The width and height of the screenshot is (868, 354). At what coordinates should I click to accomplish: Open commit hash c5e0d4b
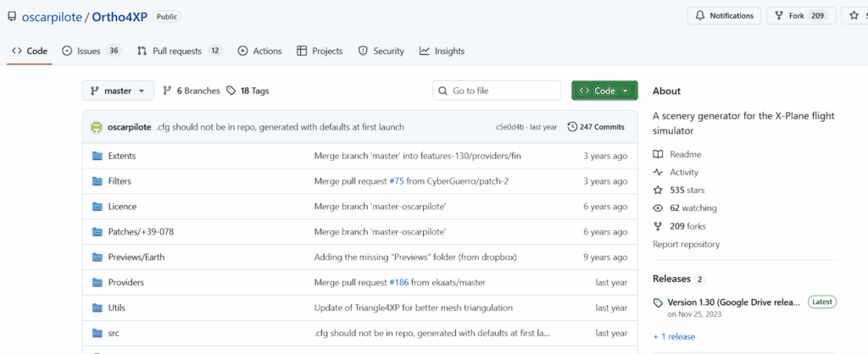click(511, 127)
